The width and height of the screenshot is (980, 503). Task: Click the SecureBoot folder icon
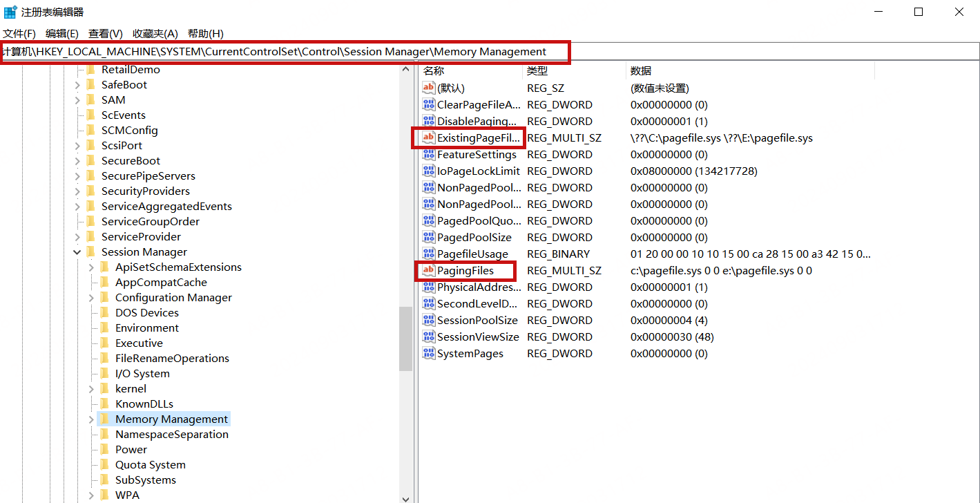point(90,161)
